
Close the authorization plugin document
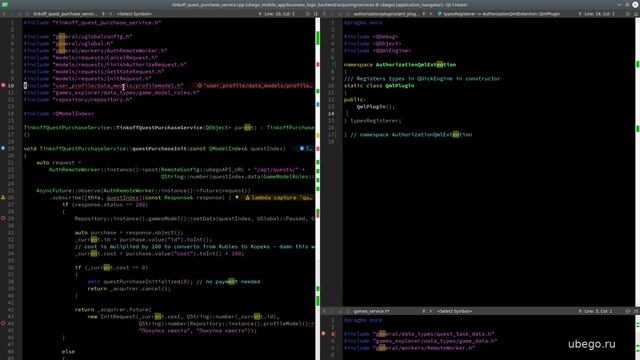tap(431, 14)
